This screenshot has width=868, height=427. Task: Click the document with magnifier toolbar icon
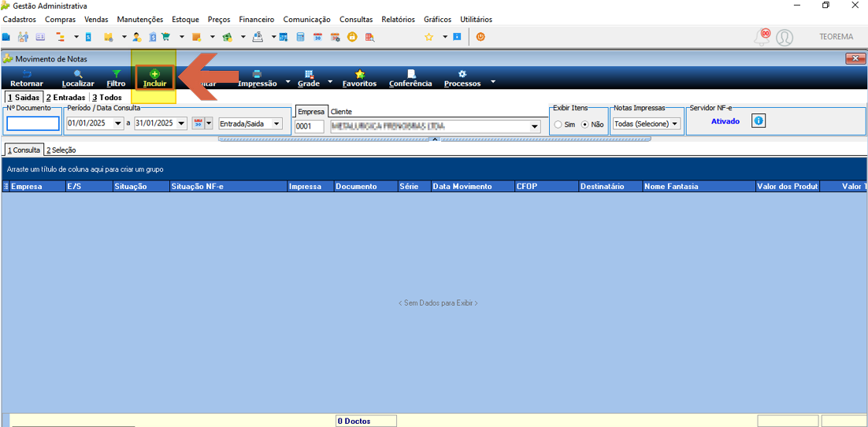[x=369, y=37]
